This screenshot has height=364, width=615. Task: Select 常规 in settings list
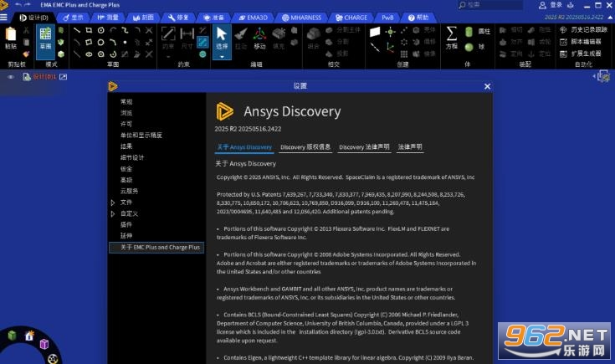[126, 101]
